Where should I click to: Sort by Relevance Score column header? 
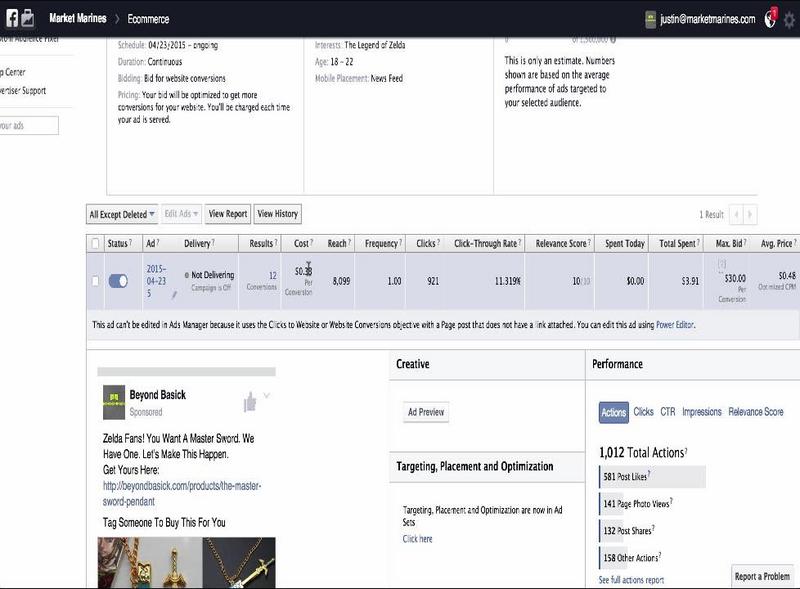pyautogui.click(x=560, y=243)
